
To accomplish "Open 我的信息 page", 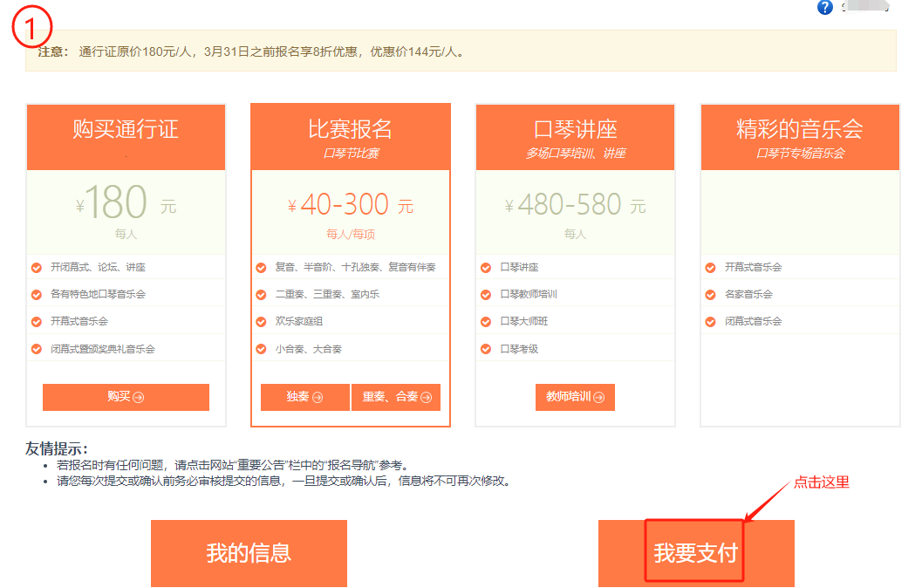I will [249, 553].
